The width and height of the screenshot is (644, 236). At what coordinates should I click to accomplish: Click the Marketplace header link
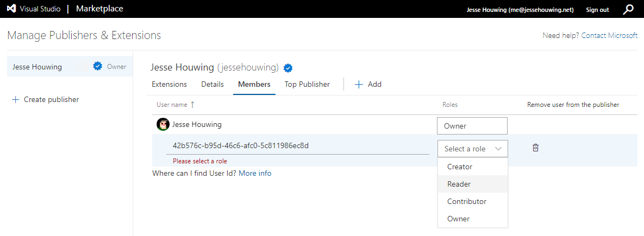[x=99, y=9]
